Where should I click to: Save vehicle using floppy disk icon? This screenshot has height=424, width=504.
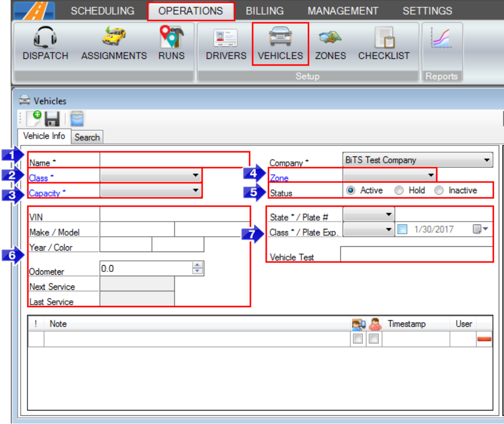[52, 119]
